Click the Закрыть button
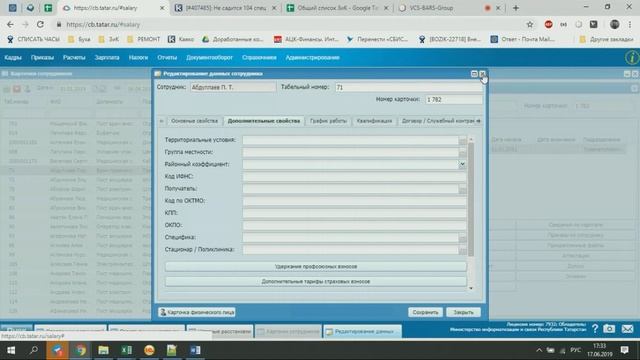This screenshot has height=360, width=640. click(x=463, y=312)
